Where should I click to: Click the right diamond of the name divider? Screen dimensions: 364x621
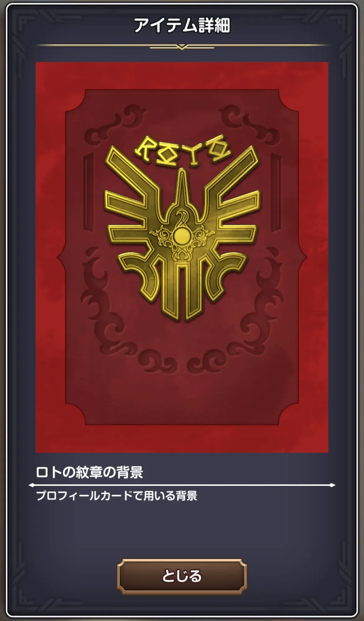(332, 485)
